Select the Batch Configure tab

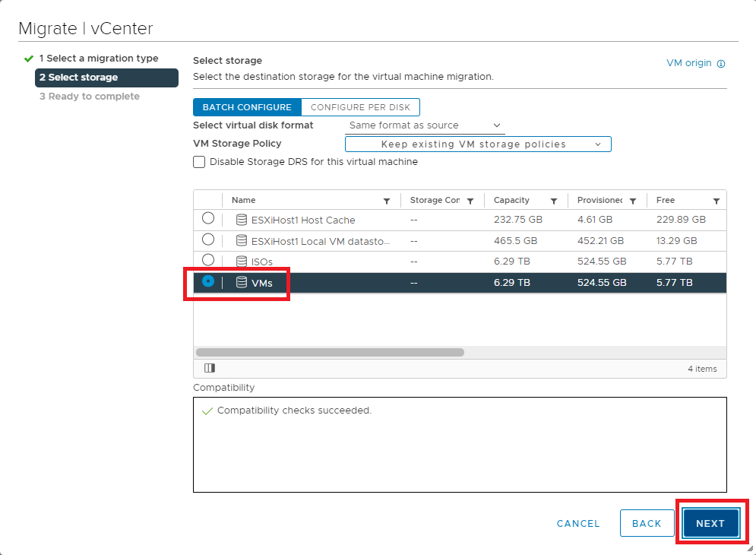coord(247,107)
